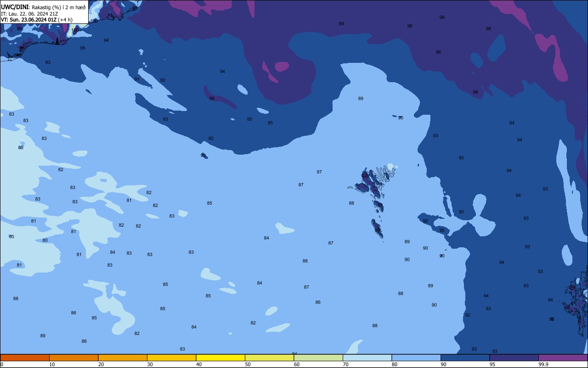
Task: Click the legend tick label 60
Action: tap(297, 364)
